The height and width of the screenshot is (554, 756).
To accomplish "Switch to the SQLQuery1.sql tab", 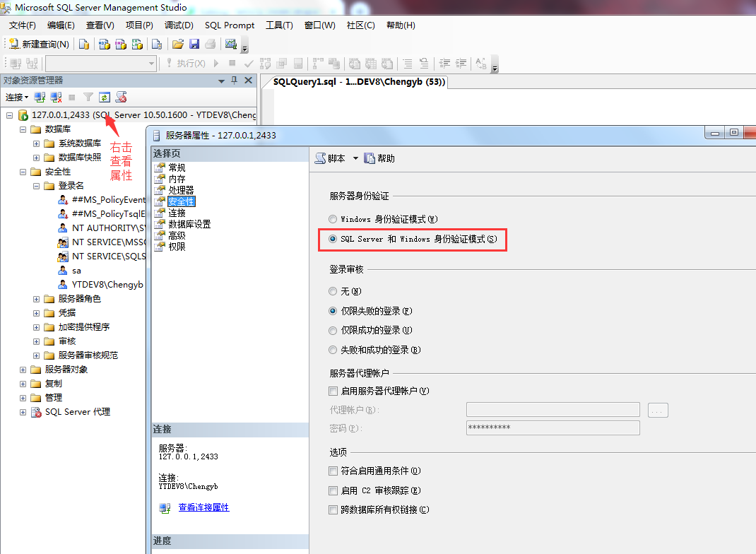I will coord(359,82).
